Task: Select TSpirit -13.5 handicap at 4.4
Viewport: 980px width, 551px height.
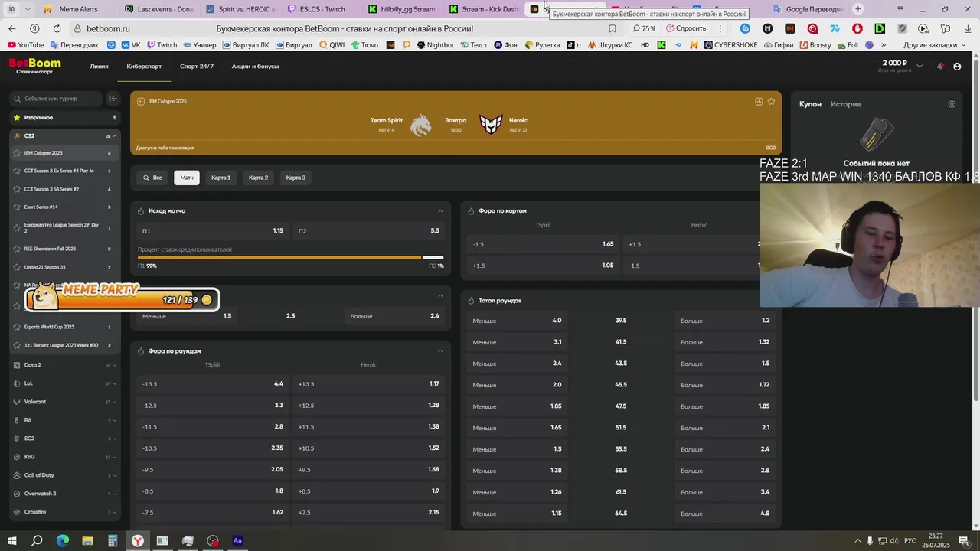Action: click(x=212, y=383)
